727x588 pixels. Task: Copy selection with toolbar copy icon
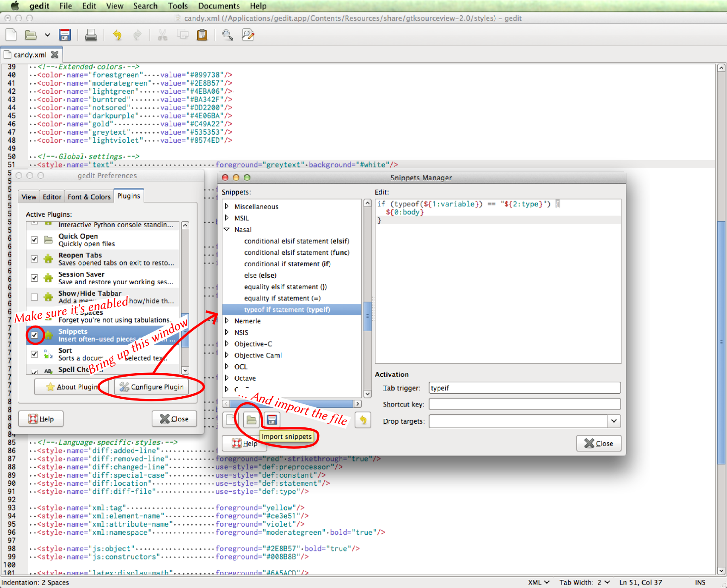(x=182, y=35)
